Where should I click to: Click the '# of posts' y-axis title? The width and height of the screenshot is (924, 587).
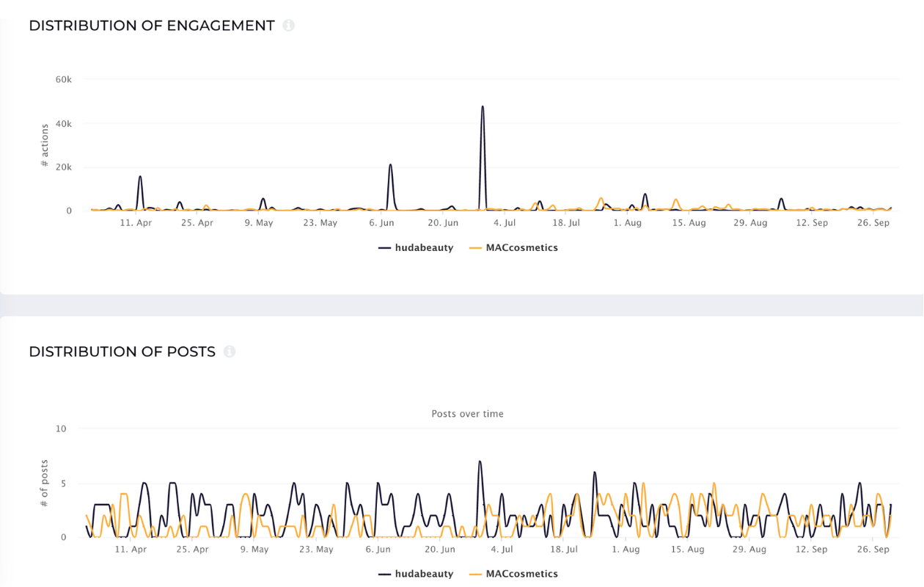[x=45, y=483]
